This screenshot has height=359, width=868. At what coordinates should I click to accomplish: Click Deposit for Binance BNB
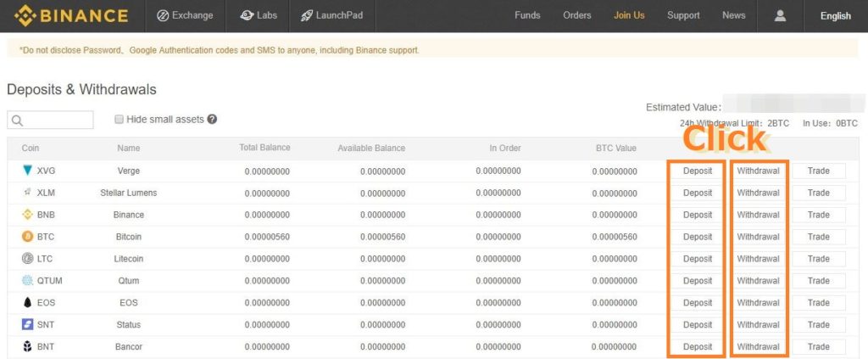pos(698,215)
